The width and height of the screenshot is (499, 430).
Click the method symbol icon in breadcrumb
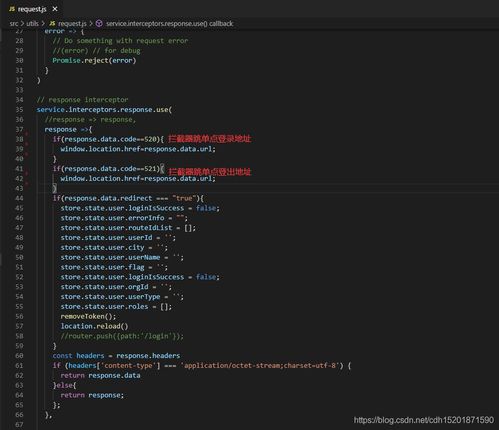[99, 24]
